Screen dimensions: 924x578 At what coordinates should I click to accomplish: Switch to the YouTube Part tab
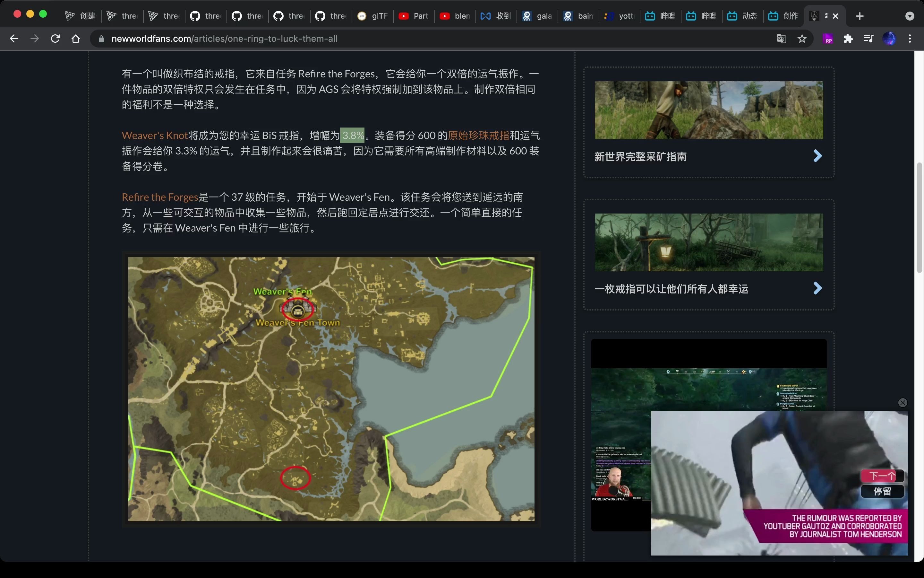click(414, 16)
